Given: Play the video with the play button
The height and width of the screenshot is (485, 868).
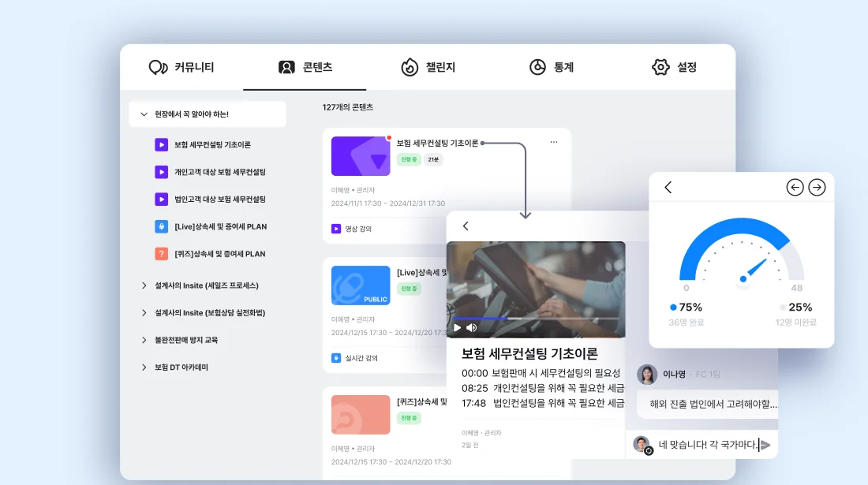Looking at the screenshot, I should pos(458,326).
